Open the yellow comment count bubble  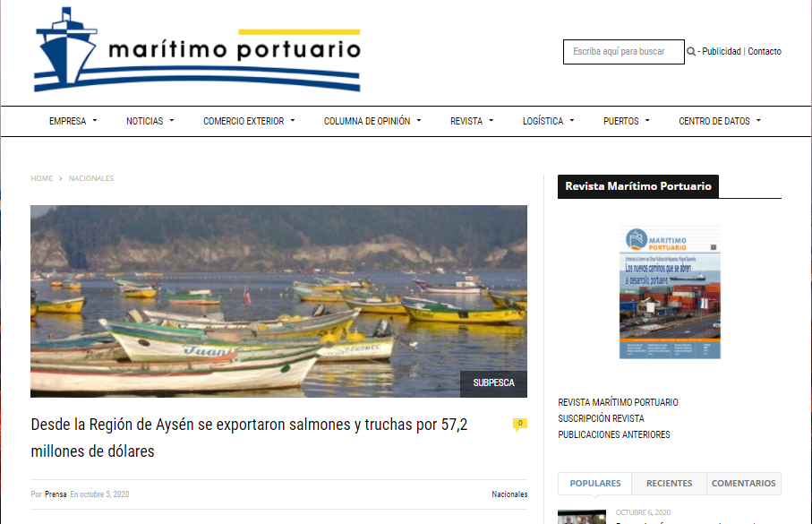[x=520, y=425]
